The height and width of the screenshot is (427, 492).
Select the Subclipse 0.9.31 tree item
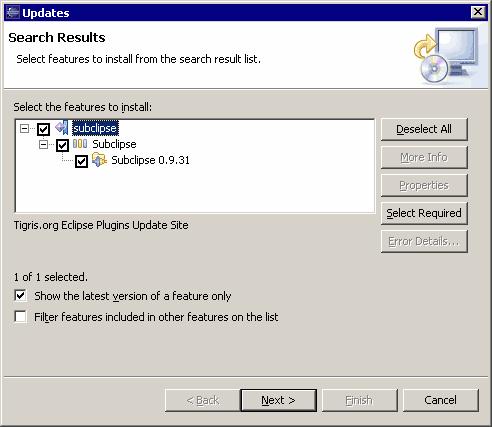point(150,160)
